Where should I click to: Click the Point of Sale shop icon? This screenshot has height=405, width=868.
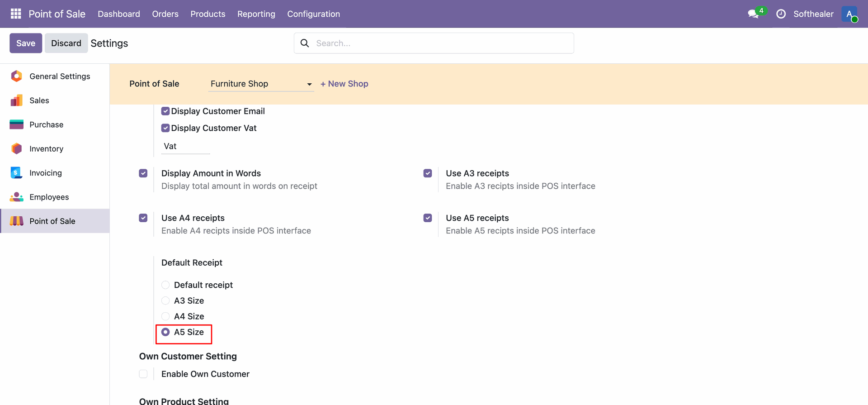tap(17, 221)
